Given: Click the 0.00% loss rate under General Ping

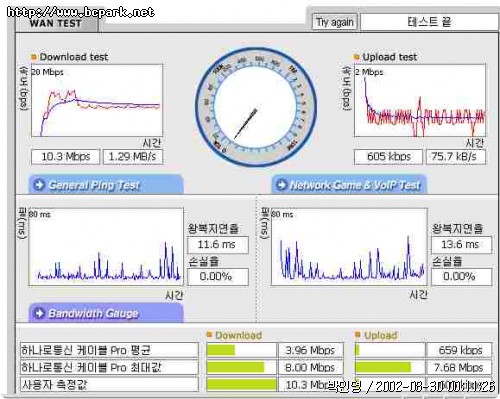Looking at the screenshot, I should [218, 277].
